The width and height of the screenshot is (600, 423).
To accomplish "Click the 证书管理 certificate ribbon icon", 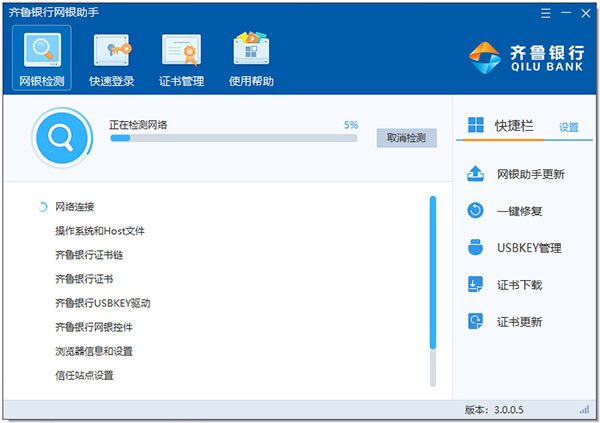I will 181,50.
